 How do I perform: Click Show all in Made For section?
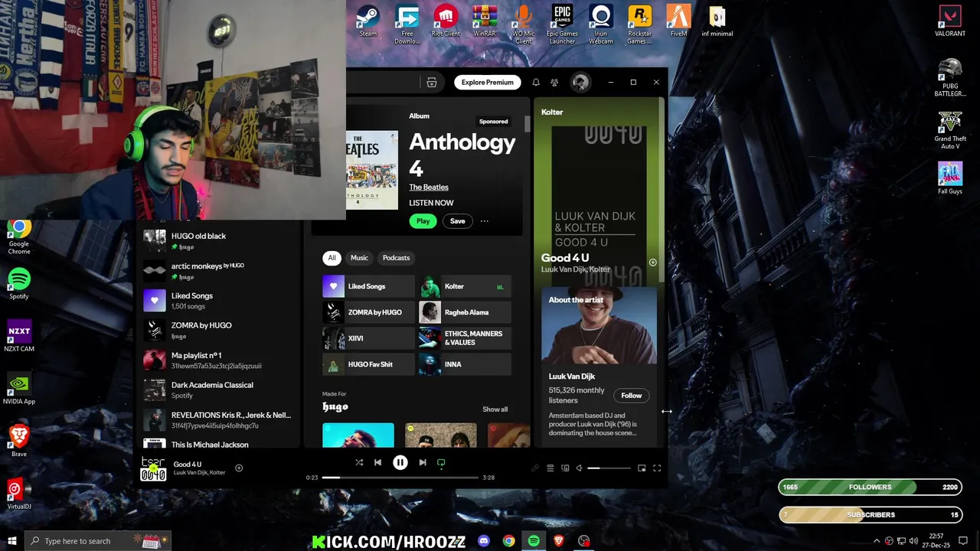(495, 409)
